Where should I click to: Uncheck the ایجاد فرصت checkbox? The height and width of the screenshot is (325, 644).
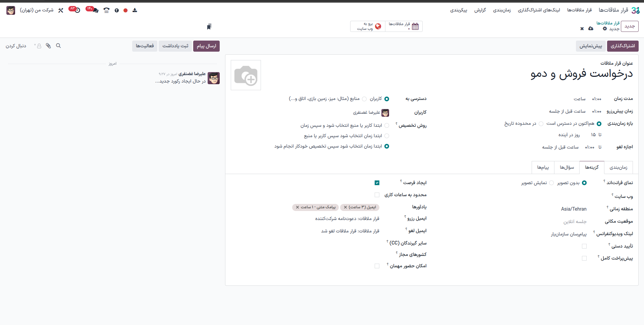[x=377, y=183]
